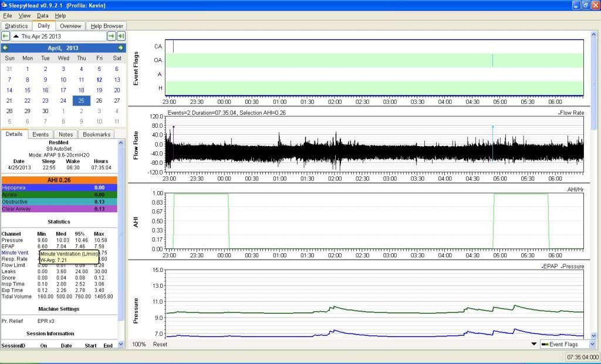Collapse the calendar using the triangle beside the date
This screenshot has height=364, width=601.
[16, 36]
